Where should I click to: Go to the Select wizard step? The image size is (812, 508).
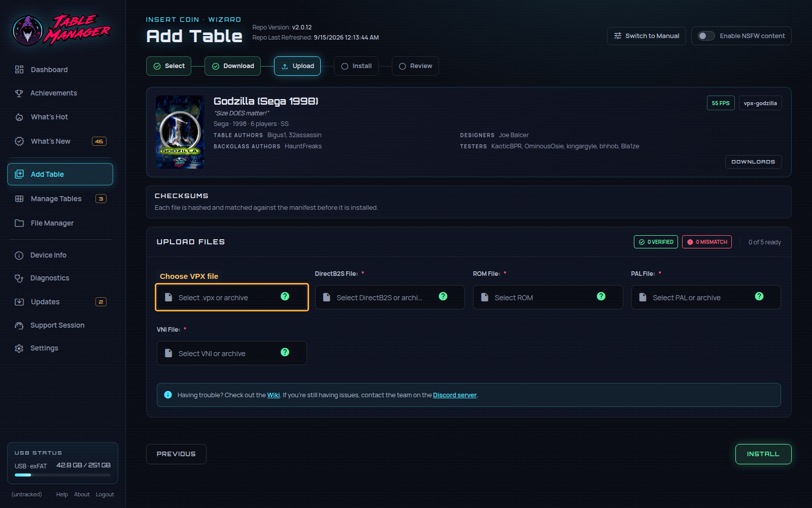[169, 66]
